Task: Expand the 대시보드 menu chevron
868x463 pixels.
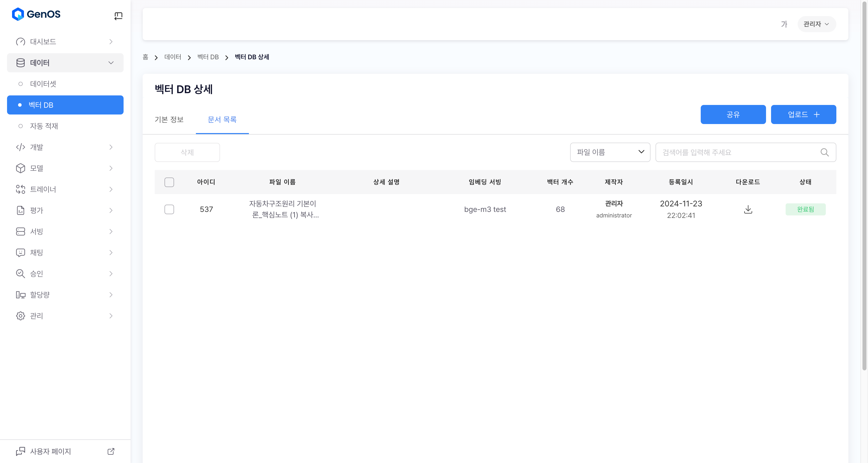Action: pos(111,42)
